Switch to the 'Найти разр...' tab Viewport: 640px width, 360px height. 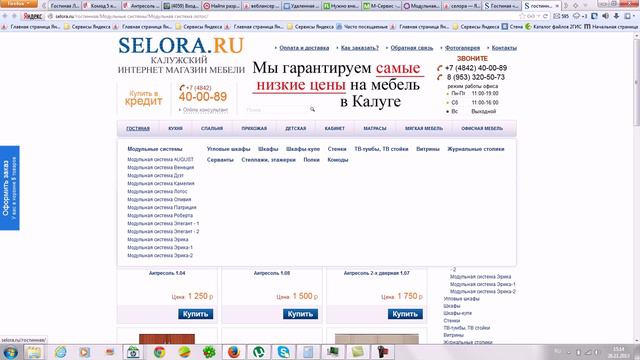click(221, 6)
